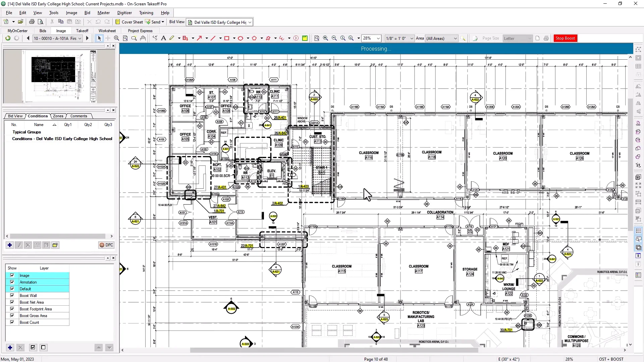Switch to the Zones tab
The height and width of the screenshot is (362, 644).
58,116
